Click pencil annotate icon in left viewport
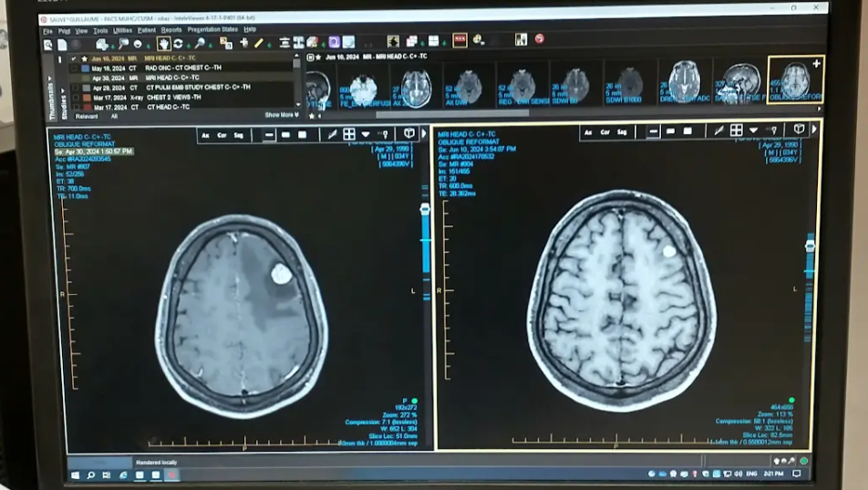 point(332,134)
